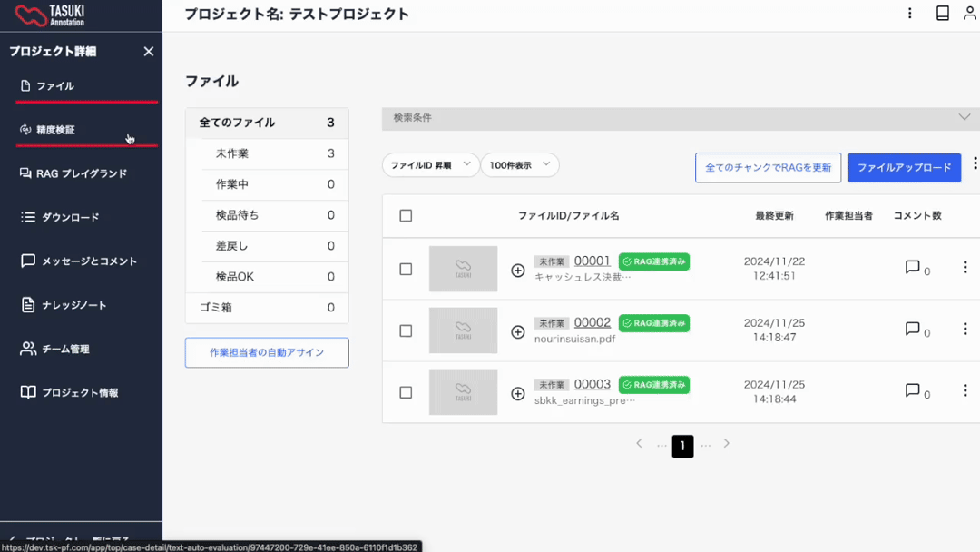This screenshot has width=980, height=552.
Task: Filter by 全てのファイル
Action: pyautogui.click(x=267, y=123)
